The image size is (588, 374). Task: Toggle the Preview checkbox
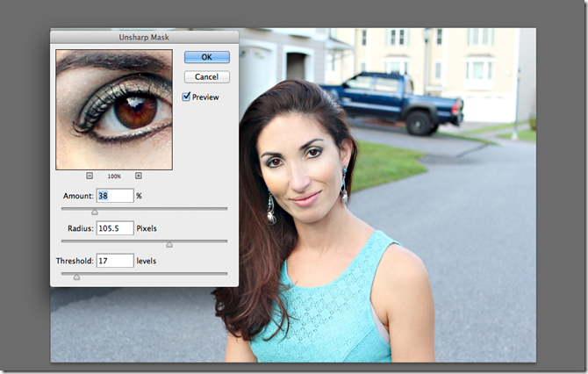186,97
